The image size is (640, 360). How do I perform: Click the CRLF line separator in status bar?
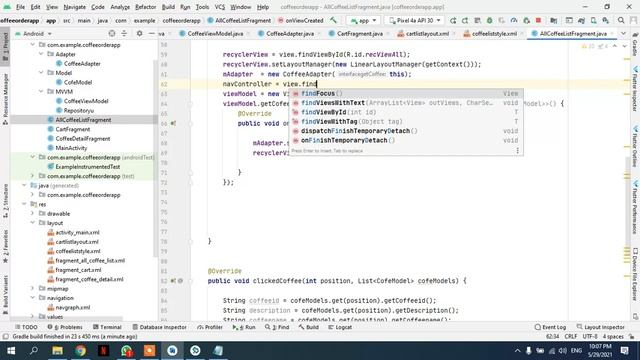coord(570,336)
